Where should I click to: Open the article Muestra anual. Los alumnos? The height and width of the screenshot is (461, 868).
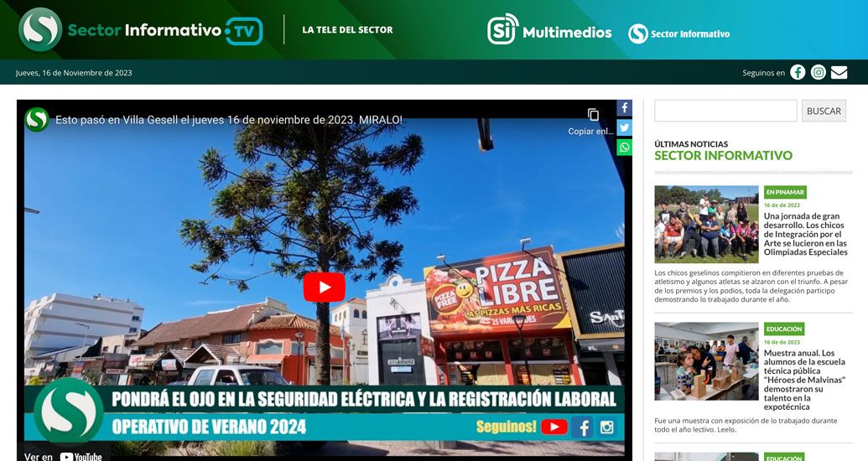(804, 380)
